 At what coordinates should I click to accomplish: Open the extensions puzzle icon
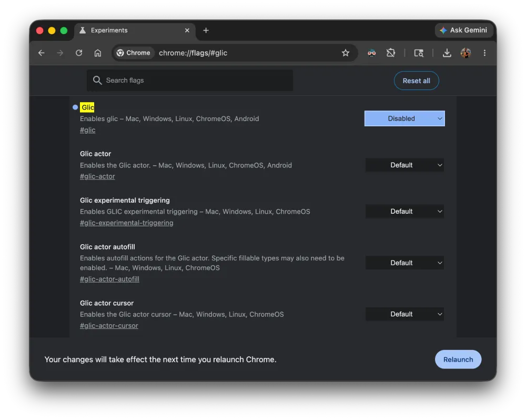[x=390, y=53]
